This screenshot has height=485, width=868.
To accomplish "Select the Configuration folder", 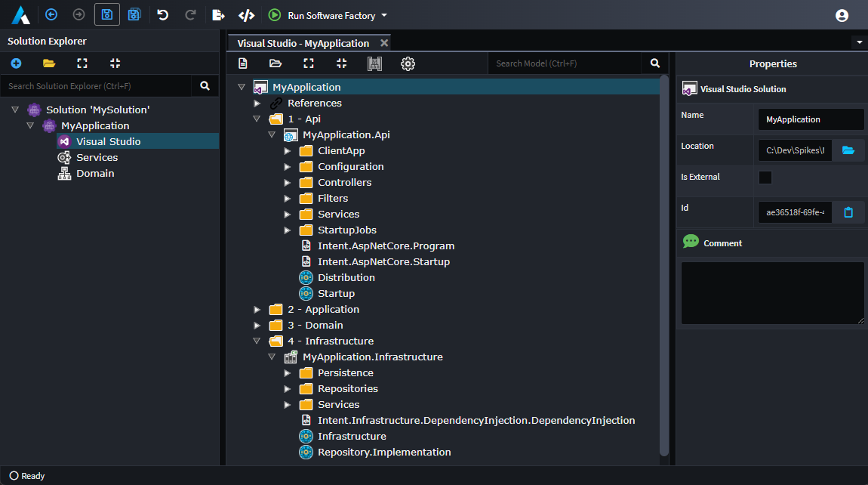I will pyautogui.click(x=350, y=166).
